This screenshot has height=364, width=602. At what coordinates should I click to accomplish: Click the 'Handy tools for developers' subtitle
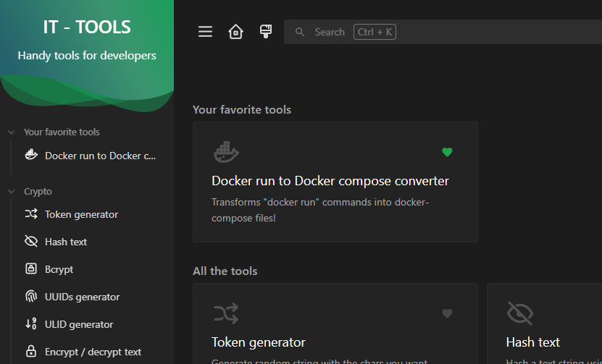coord(87,56)
